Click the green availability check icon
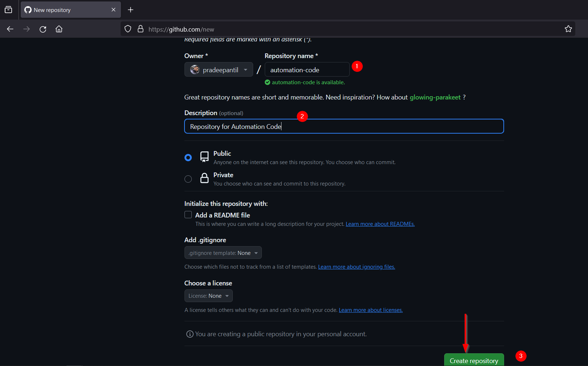588x366 pixels. [267, 82]
